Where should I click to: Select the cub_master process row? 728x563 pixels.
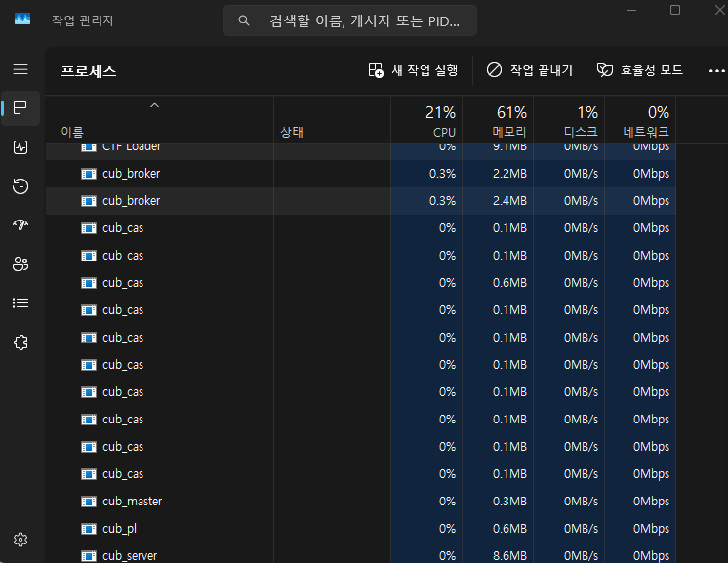point(361,502)
